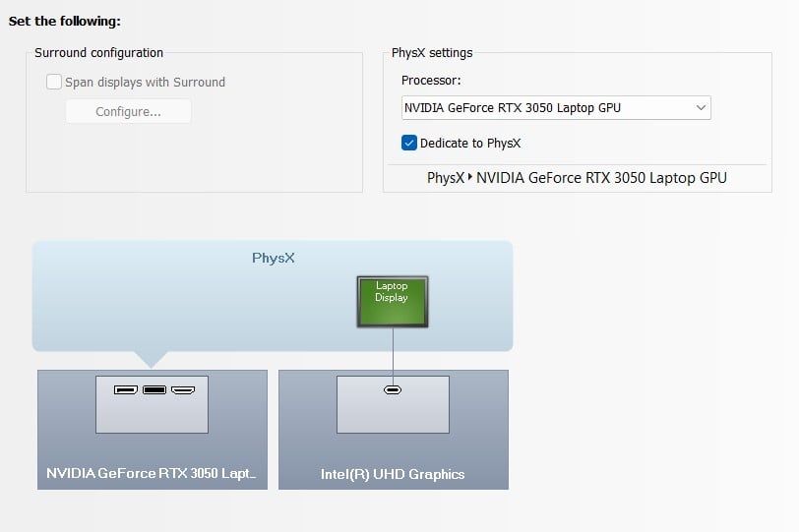This screenshot has height=532, width=799.
Task: Uncheck Dedicate to PhysX
Action: click(409, 143)
